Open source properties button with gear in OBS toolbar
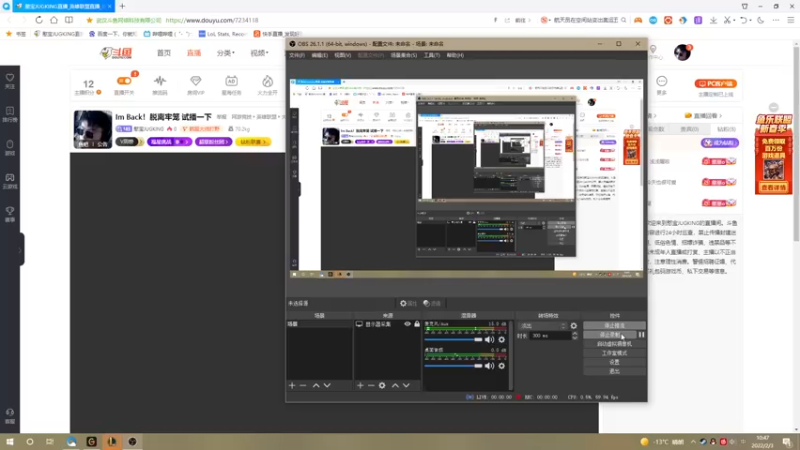This screenshot has width=800, height=450. click(x=408, y=303)
